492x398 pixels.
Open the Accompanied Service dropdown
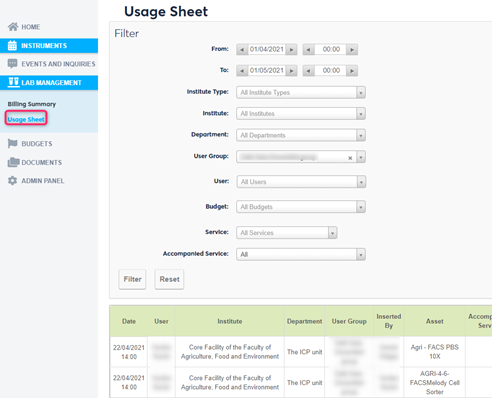pos(361,255)
